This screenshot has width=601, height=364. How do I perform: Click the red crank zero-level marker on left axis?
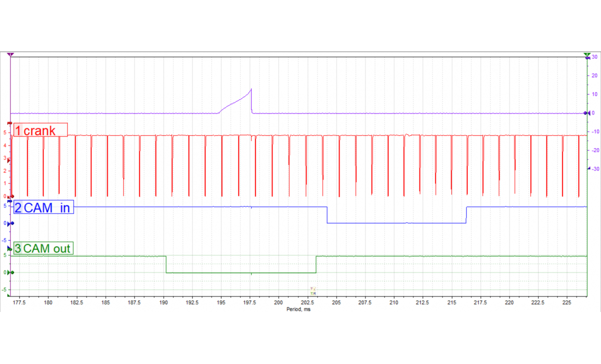10,197
